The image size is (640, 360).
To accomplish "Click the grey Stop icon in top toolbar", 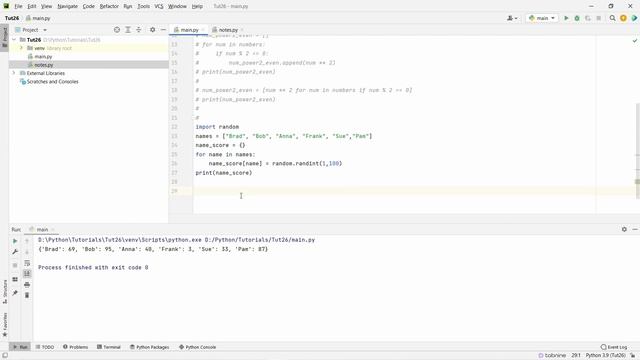I will coord(599,18).
